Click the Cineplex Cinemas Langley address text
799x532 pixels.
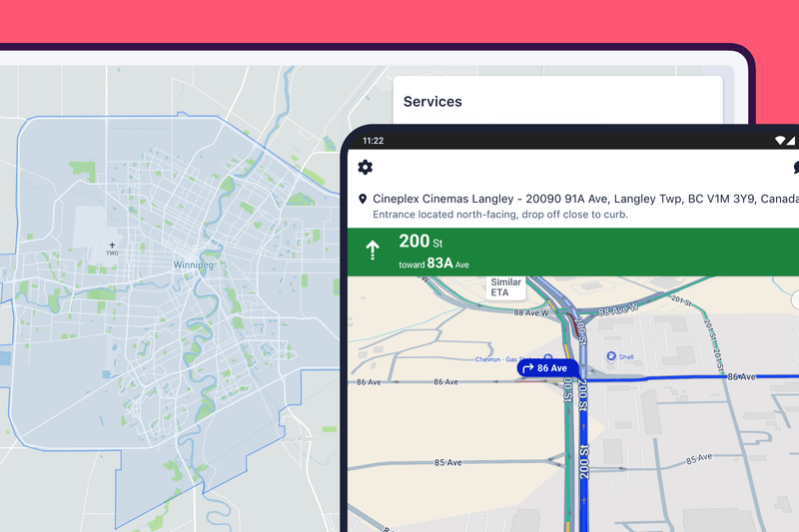tap(585, 199)
